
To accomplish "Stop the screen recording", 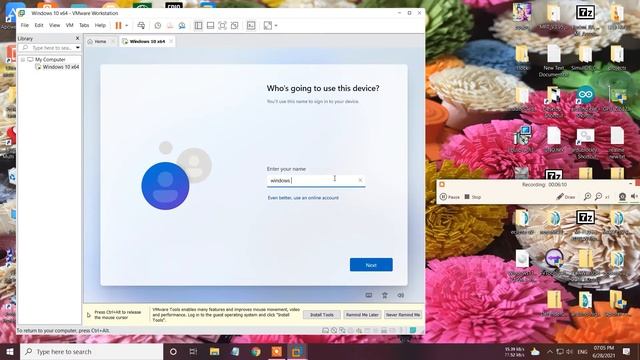I will [473, 197].
